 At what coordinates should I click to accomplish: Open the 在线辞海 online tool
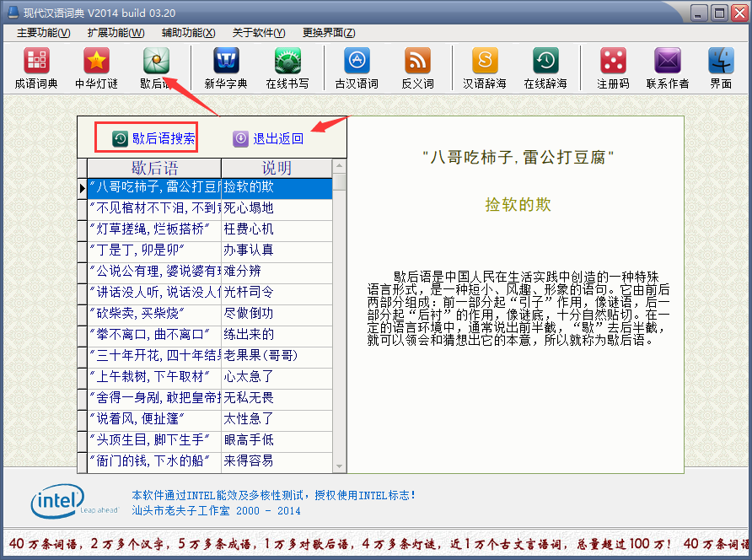point(545,67)
